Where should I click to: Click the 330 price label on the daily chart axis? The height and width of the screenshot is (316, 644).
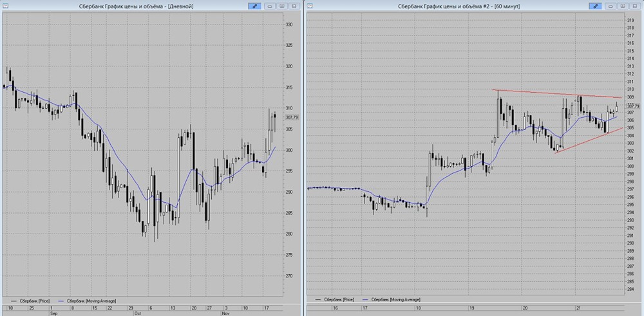click(290, 24)
